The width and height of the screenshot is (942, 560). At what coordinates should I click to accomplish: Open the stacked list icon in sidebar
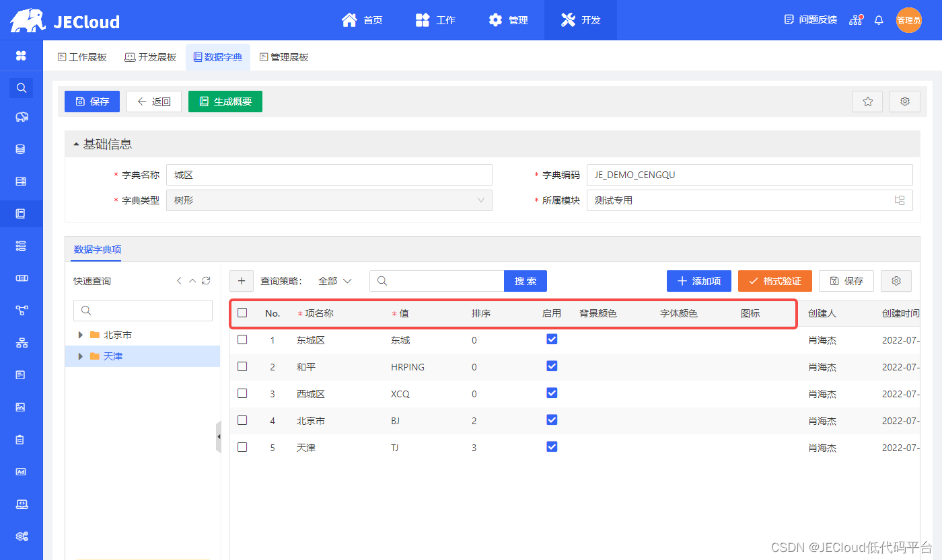[21, 246]
